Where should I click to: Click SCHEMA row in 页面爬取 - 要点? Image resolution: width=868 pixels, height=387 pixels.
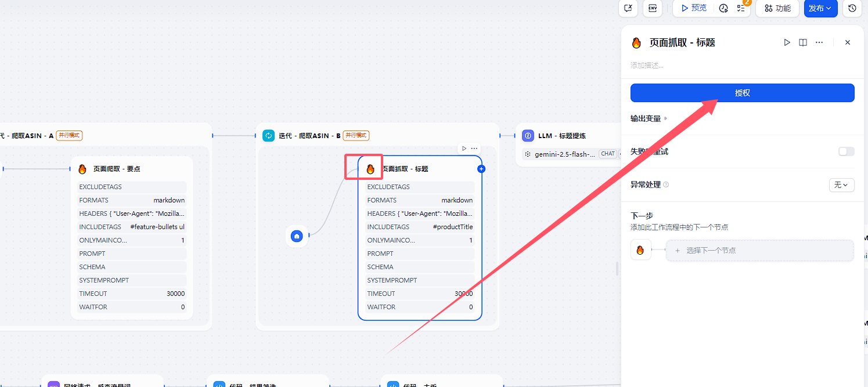(132, 267)
